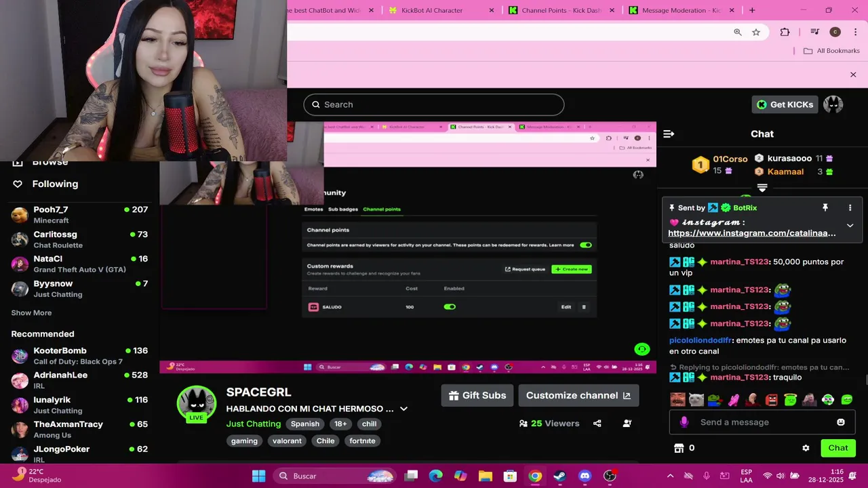868x488 pixels.
Task: Open Chrome profile avatar C
Action: pos(835,32)
